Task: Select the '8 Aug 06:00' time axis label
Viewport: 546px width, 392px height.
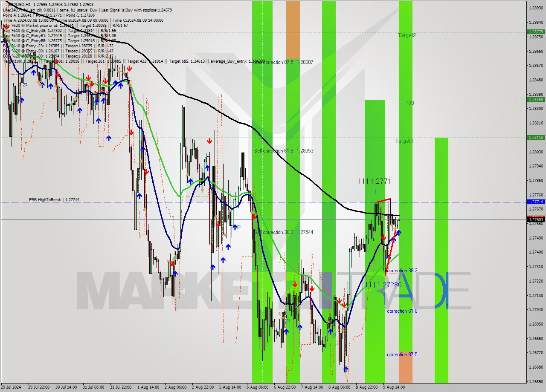Action: point(339,387)
